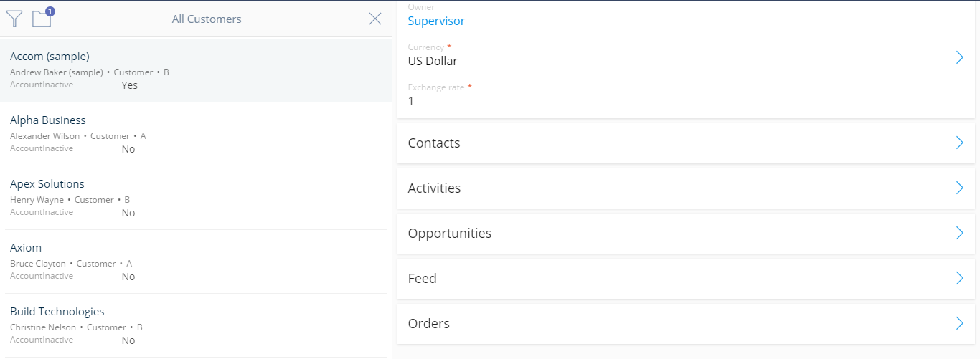Select the Accom (sample) customer record
This screenshot has width=980, height=359.
coord(196,70)
